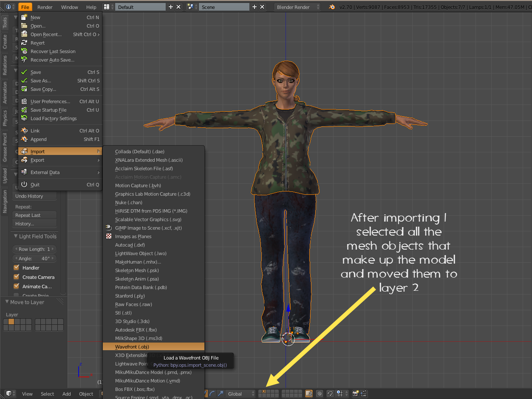Choose Save Copy... entry
The width and height of the screenshot is (532, 399).
tap(60, 89)
